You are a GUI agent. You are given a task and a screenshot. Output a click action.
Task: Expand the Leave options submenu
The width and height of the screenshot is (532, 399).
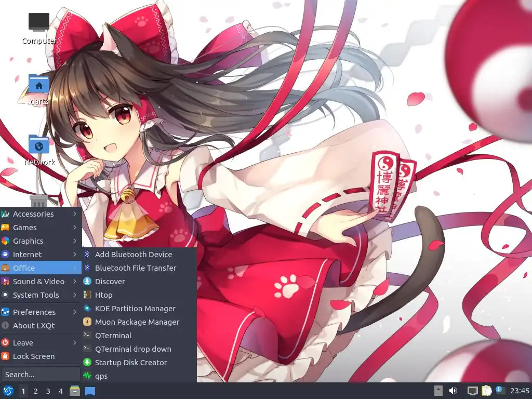[x=41, y=343]
